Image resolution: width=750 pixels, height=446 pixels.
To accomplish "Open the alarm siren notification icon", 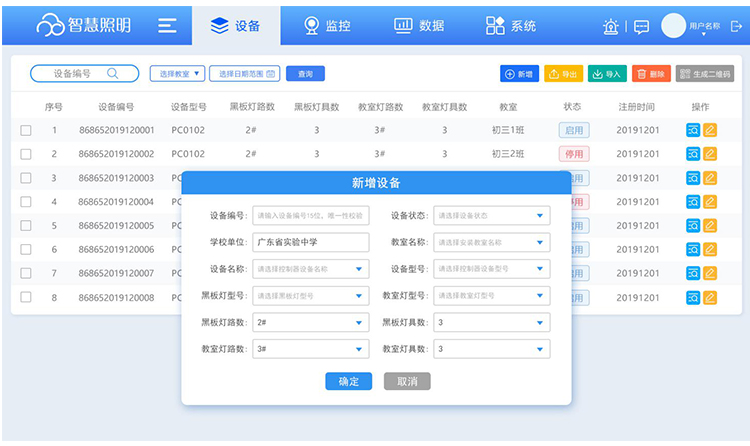I will (611, 27).
